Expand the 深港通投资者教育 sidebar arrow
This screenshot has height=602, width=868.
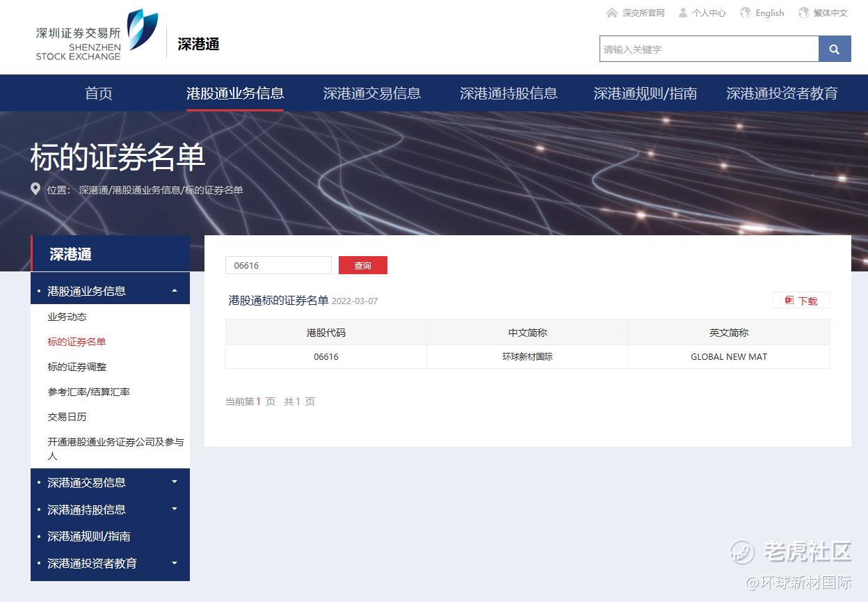point(175,563)
